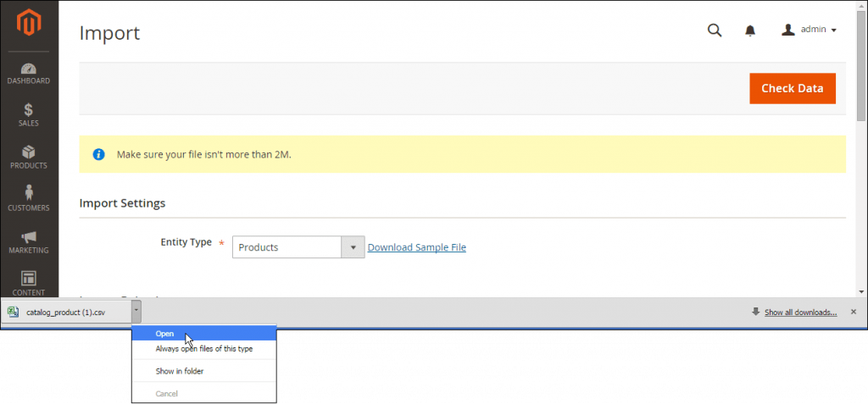868x404 pixels.
Task: Open download item options arrow
Action: point(136,312)
